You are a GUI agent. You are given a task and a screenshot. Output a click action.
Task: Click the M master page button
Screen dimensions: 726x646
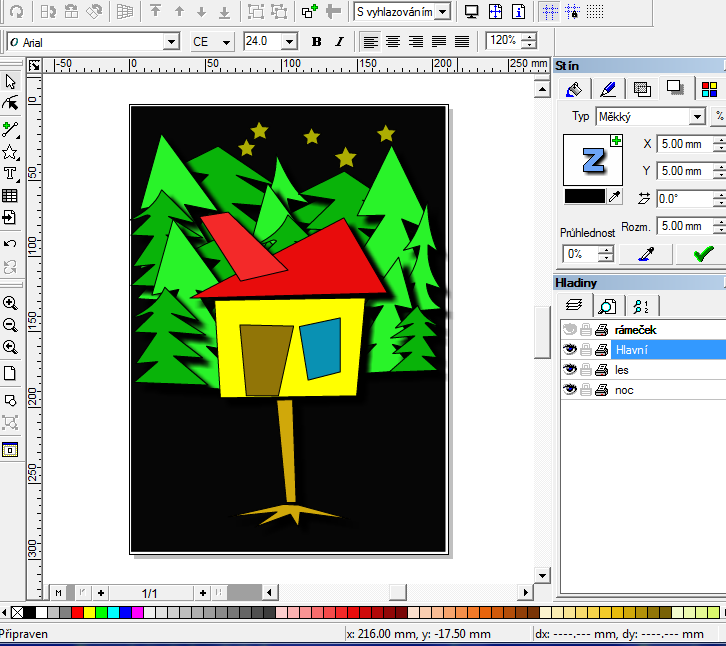pos(58,593)
